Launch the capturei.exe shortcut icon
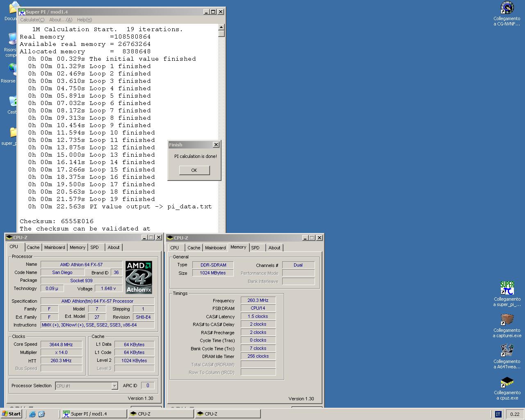Image resolution: width=525 pixels, height=420 pixels. [x=507, y=320]
